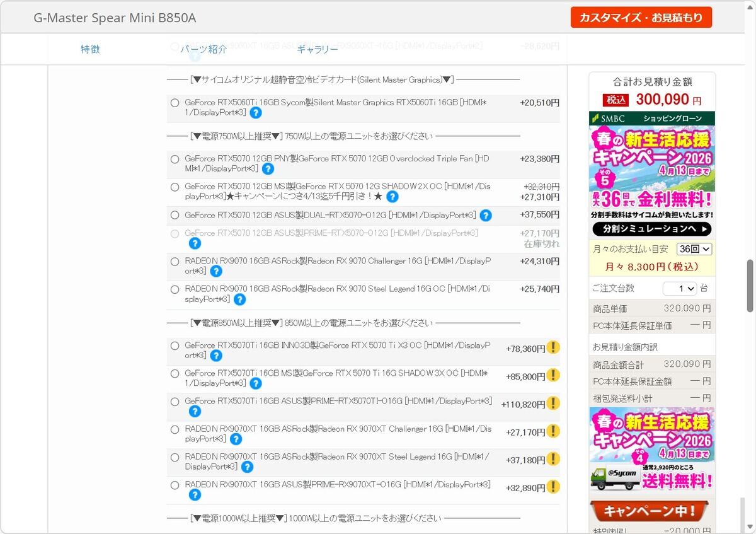
Task: Open help icon for PNY RTX 5070 Triple Fan
Action: click(268, 169)
